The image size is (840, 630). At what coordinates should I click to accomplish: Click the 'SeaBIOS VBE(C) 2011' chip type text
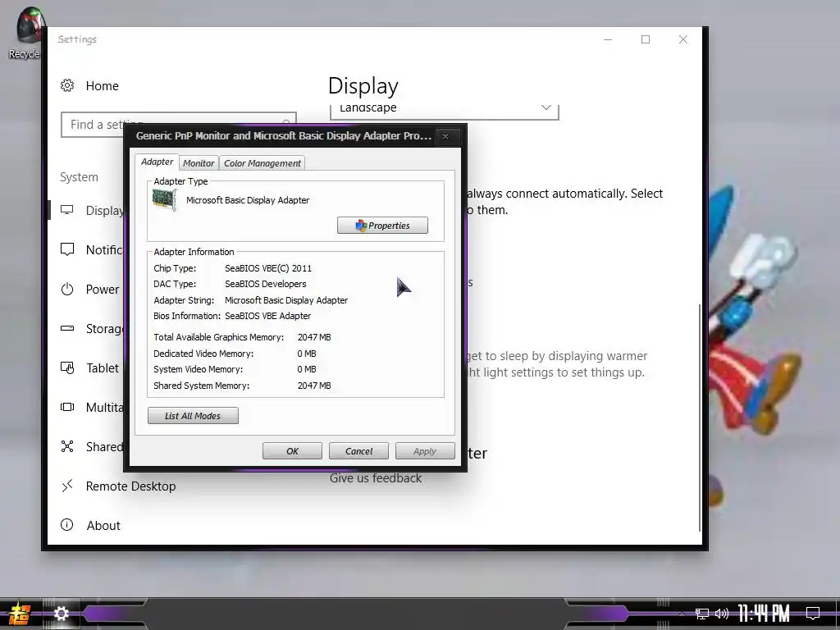tap(268, 268)
